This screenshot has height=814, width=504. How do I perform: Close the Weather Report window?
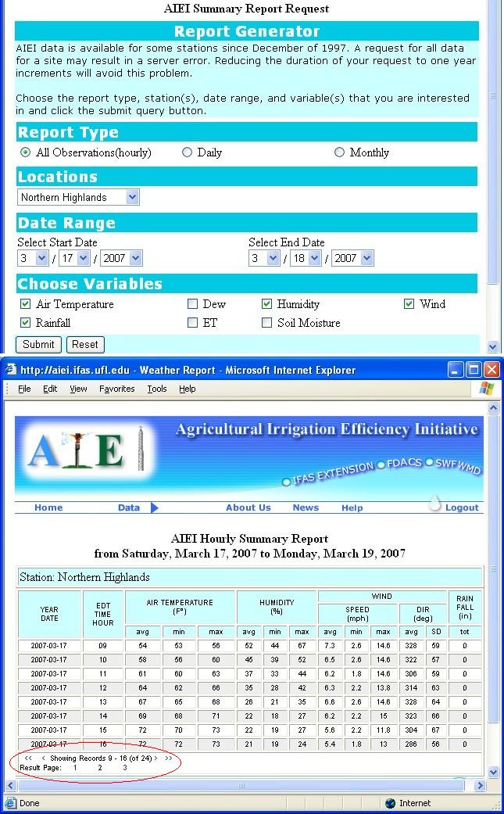(491, 370)
